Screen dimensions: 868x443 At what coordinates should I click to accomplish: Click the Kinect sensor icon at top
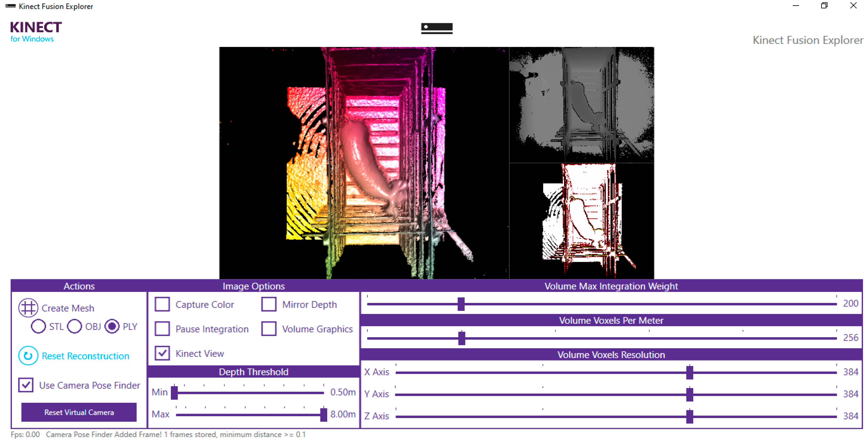(x=436, y=28)
